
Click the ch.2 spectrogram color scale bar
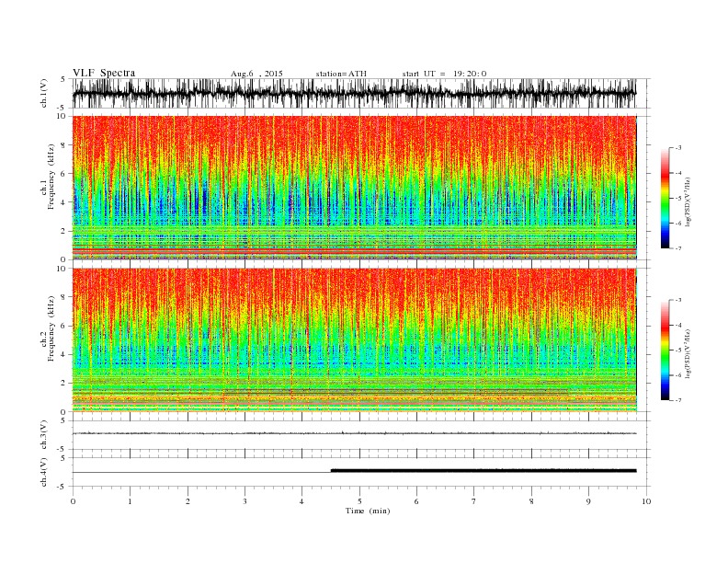(665, 350)
